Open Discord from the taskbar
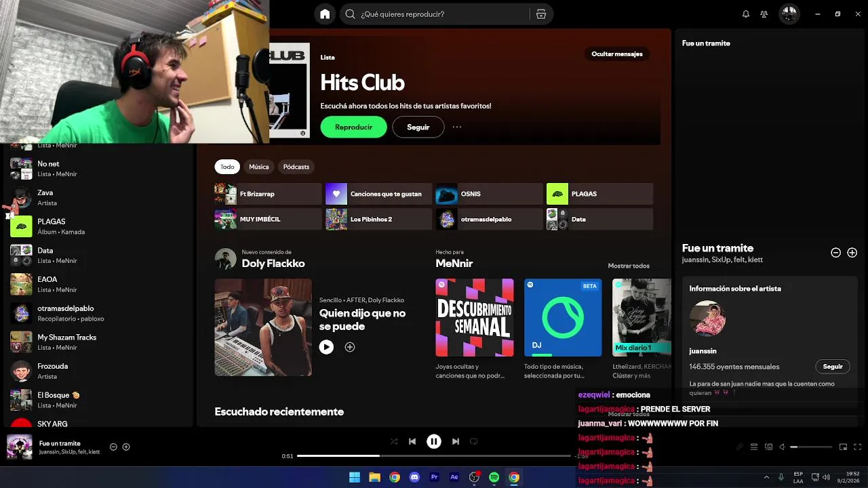Viewport: 868px width, 488px height. point(414,477)
